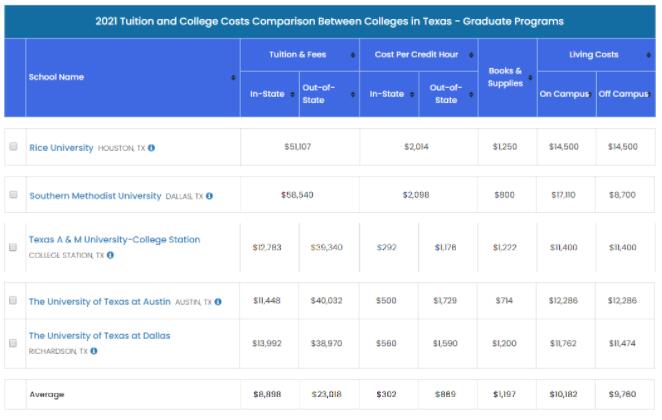
Task: Open The University of Texas at Dallas link
Action: (99, 336)
